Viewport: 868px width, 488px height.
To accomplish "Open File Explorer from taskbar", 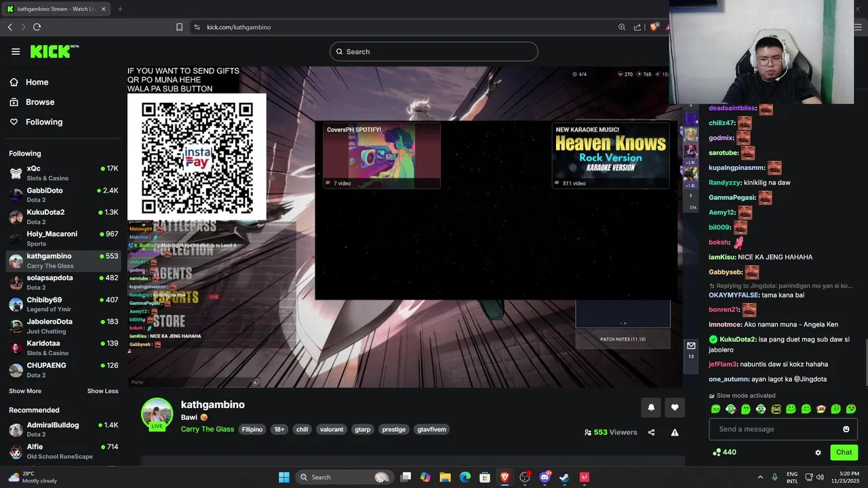I will (445, 477).
